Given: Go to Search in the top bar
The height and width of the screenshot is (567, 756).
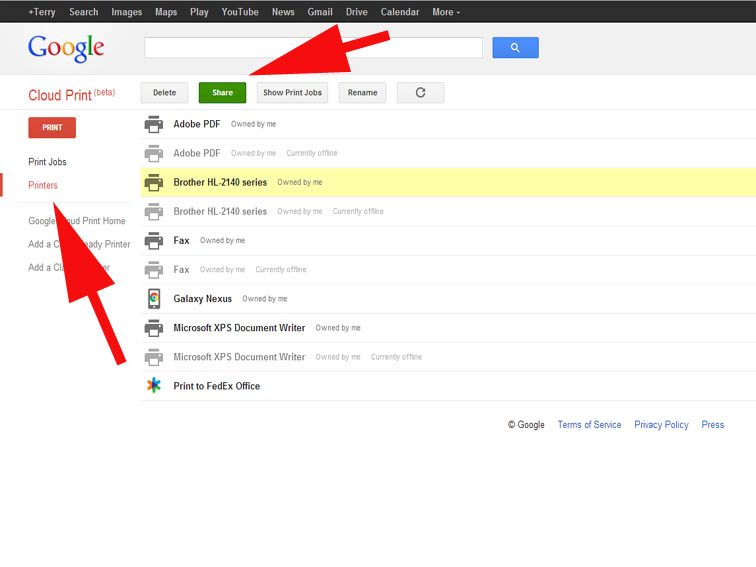Looking at the screenshot, I should click(x=83, y=12).
